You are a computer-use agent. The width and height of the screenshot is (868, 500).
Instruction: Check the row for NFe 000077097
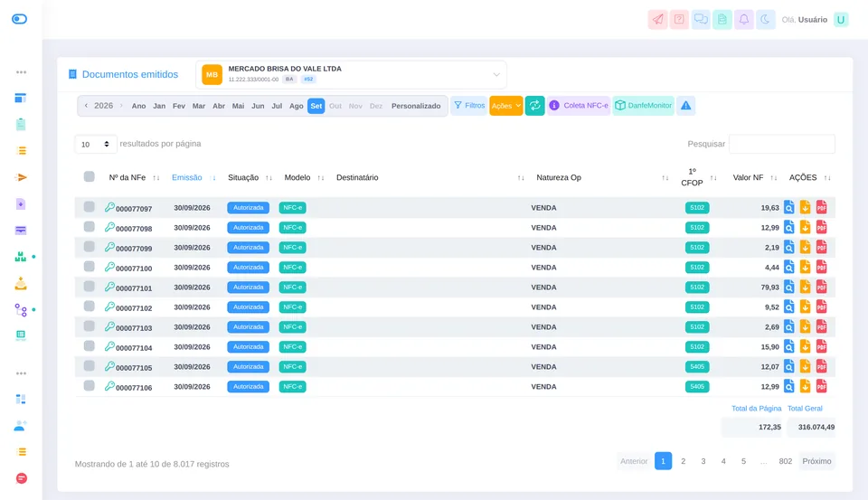[90, 207]
